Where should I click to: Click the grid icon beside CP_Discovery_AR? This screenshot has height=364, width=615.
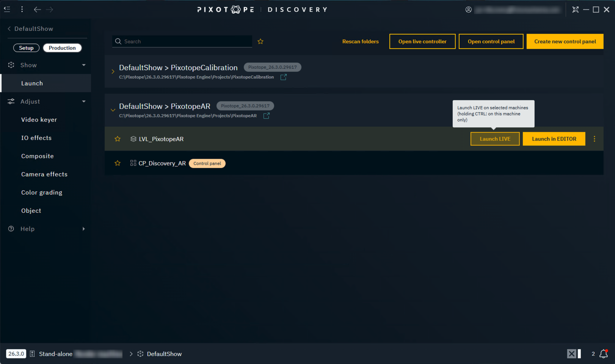133,163
